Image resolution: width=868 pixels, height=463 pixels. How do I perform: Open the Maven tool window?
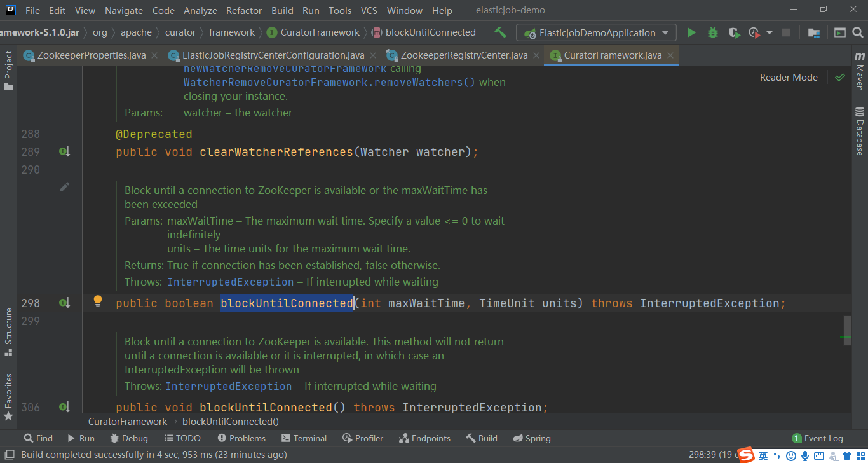tap(860, 72)
